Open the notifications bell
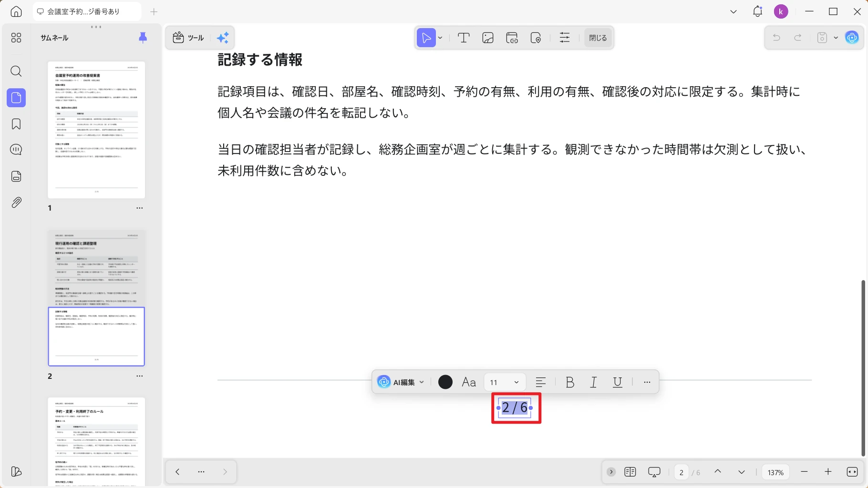 coord(758,11)
